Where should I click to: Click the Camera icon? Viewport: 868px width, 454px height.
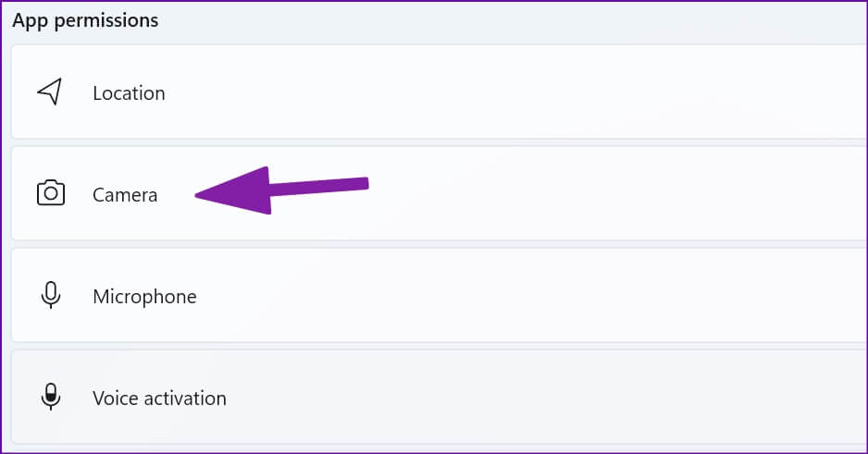point(50,193)
